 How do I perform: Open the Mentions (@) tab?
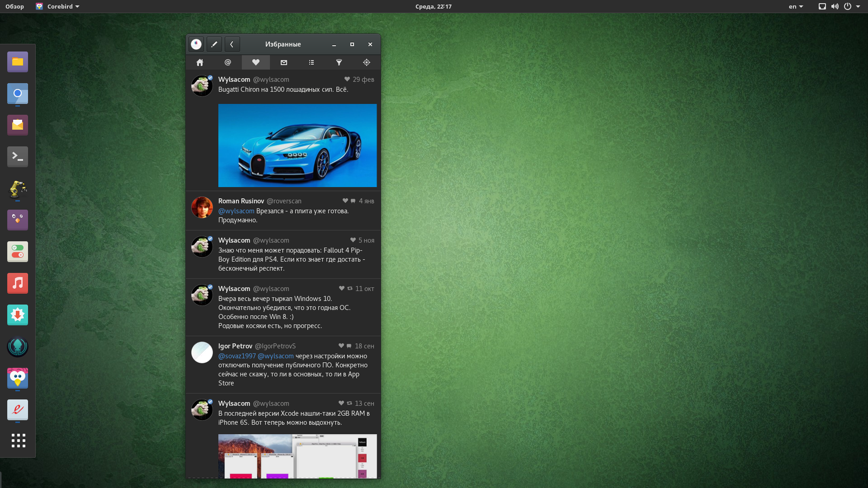[x=228, y=62]
